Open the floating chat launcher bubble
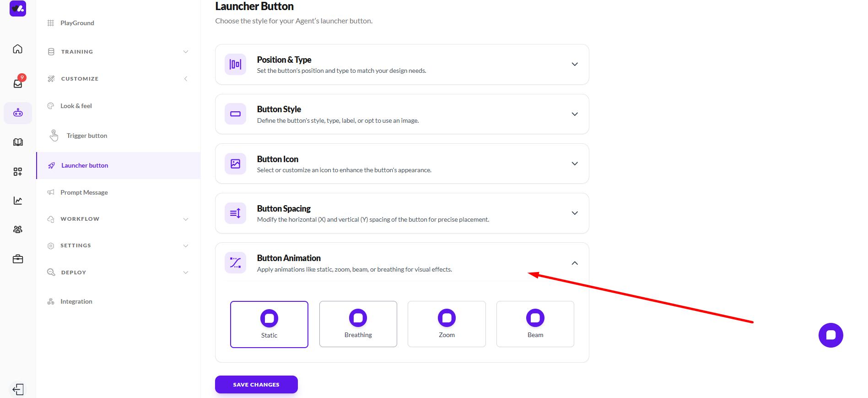 coord(830,335)
